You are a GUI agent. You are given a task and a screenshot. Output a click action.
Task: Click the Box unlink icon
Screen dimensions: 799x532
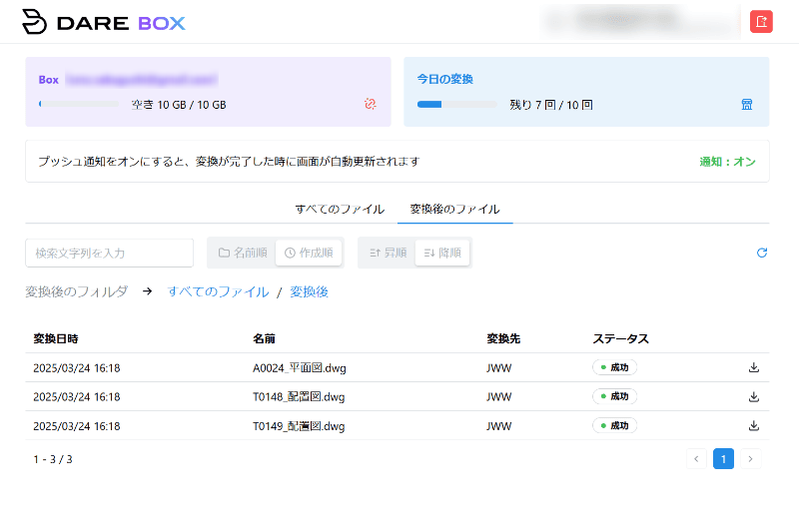[370, 104]
